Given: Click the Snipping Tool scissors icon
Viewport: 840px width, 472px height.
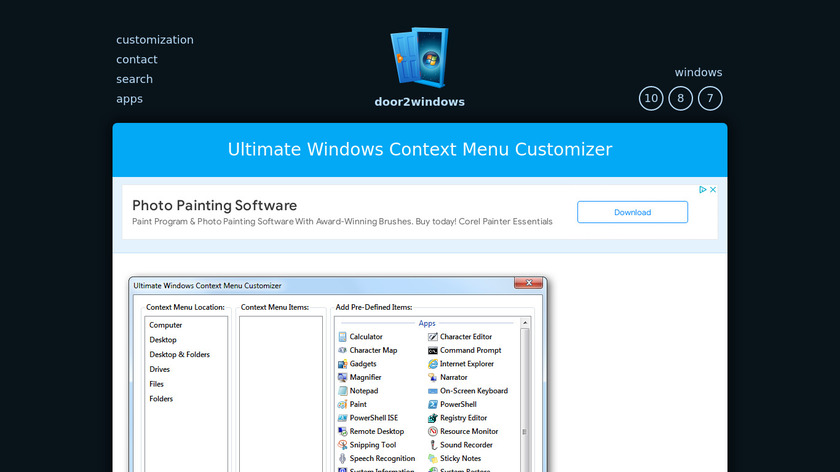Looking at the screenshot, I should (342, 445).
